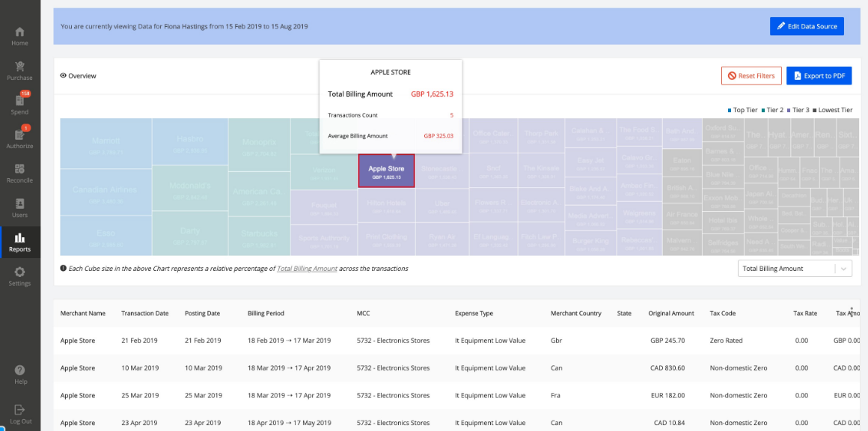The width and height of the screenshot is (868, 431).
Task: Select the Hilton Hotels treemap tile
Action: point(386,206)
